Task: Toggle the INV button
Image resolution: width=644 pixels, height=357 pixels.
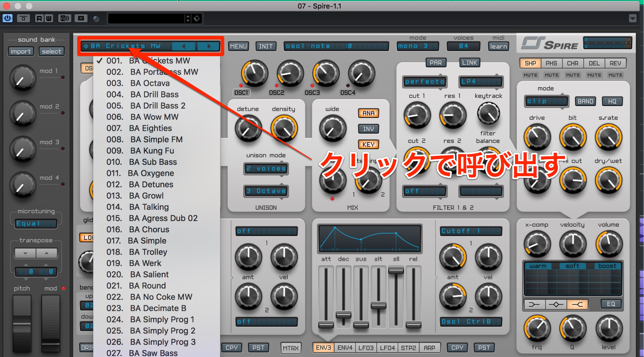Action: coord(368,129)
